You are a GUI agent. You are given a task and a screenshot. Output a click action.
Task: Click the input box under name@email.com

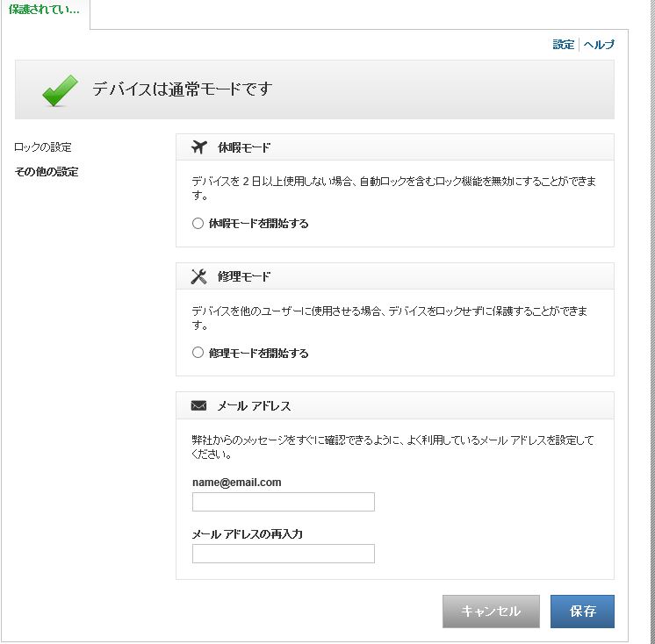coord(283,502)
